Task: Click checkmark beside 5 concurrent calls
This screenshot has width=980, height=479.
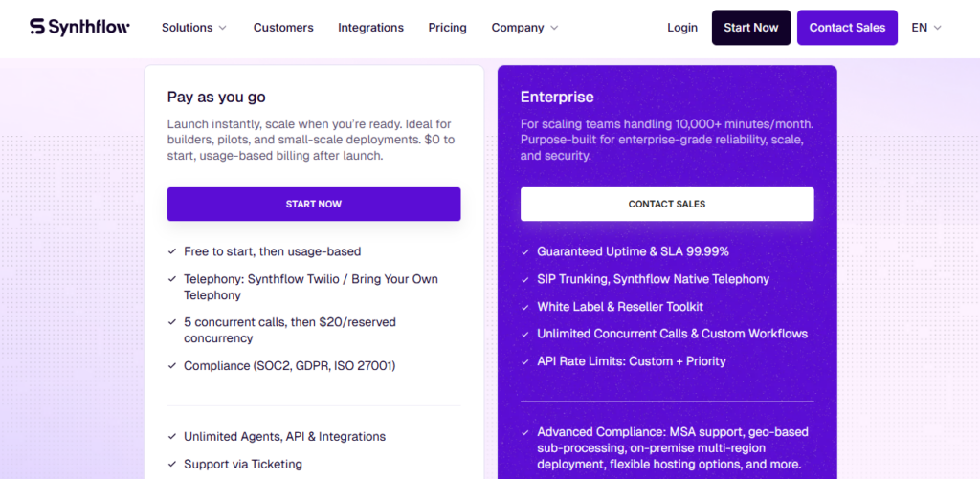Action: pos(172,322)
